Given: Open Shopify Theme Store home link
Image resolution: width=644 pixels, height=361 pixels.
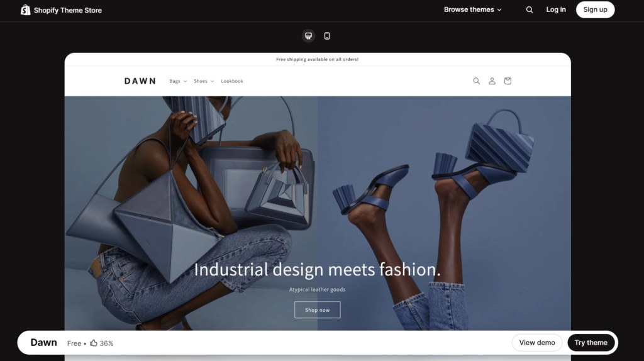Looking at the screenshot, I should [61, 10].
